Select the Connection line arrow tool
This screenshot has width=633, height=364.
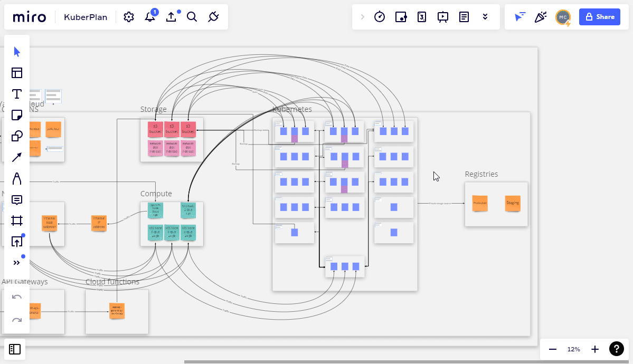(16, 157)
